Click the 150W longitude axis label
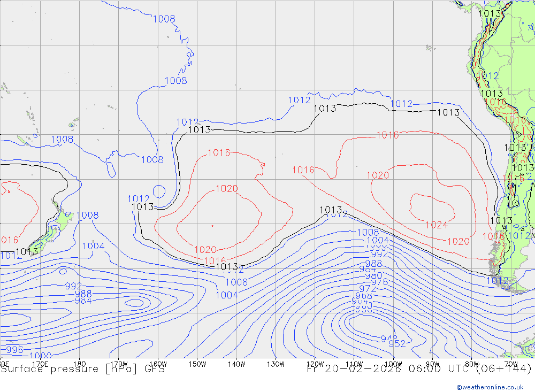 click(197, 364)
